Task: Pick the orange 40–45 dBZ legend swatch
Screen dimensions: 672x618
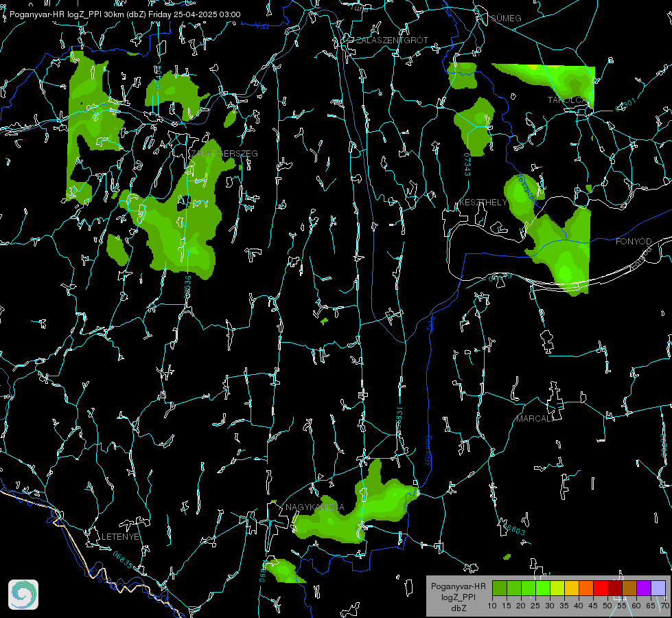Action: (x=586, y=588)
